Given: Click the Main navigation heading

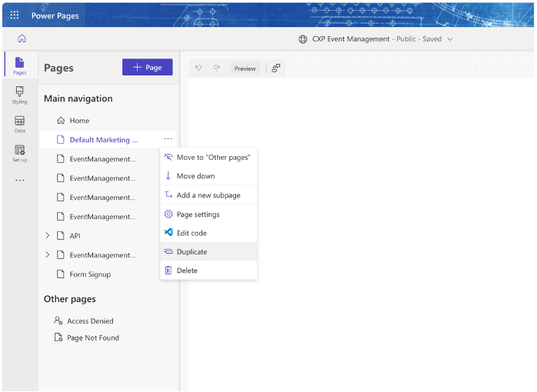Looking at the screenshot, I should click(x=78, y=98).
